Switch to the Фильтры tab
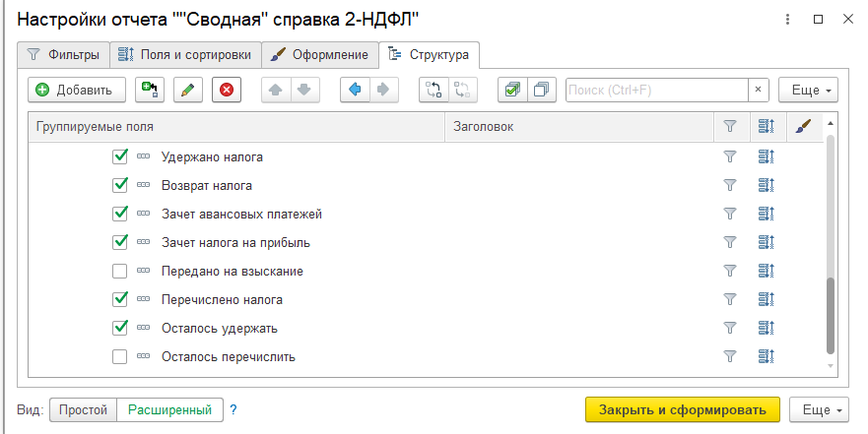The image size is (868, 434). (x=63, y=54)
